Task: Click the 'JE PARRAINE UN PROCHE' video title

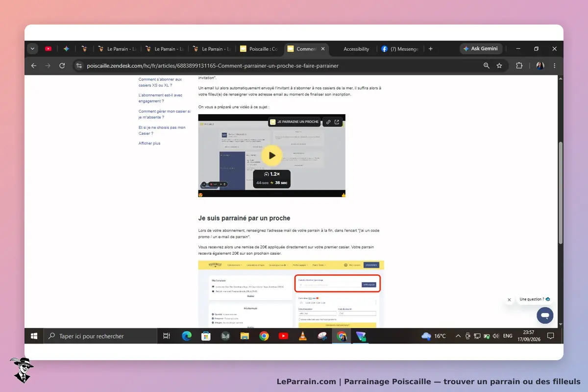Action: (x=298, y=122)
